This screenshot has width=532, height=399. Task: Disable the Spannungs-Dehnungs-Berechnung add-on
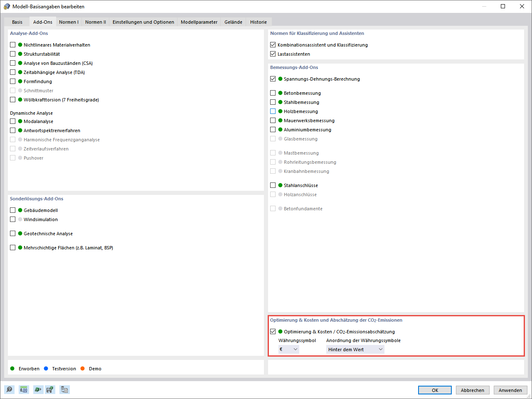click(x=273, y=79)
